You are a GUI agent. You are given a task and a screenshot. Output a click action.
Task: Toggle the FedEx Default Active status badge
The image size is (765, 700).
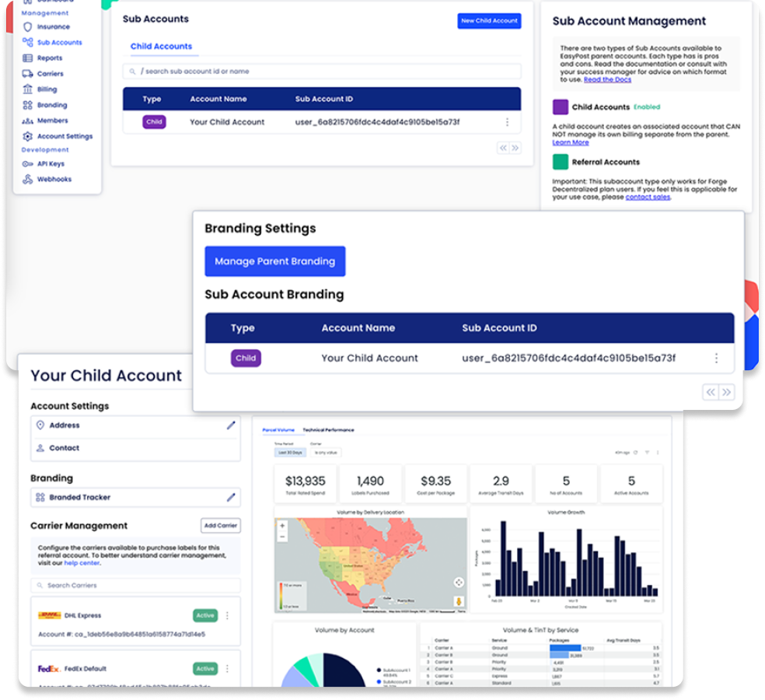tap(205, 668)
